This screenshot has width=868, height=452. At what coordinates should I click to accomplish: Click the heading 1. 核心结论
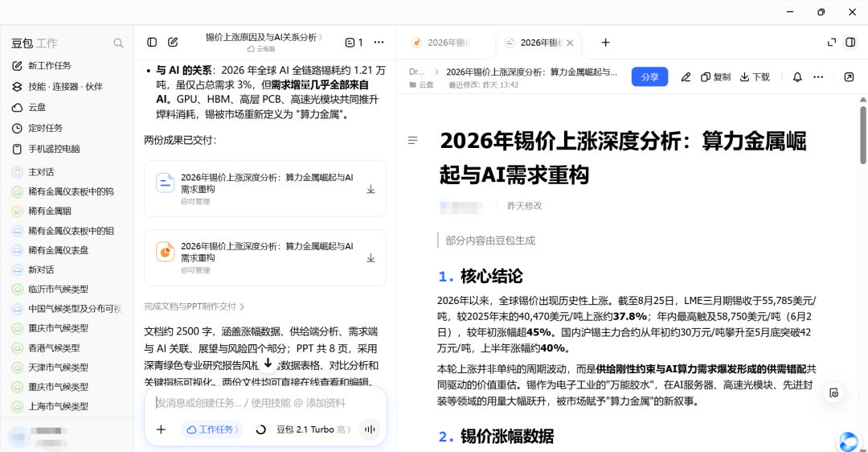pos(480,276)
